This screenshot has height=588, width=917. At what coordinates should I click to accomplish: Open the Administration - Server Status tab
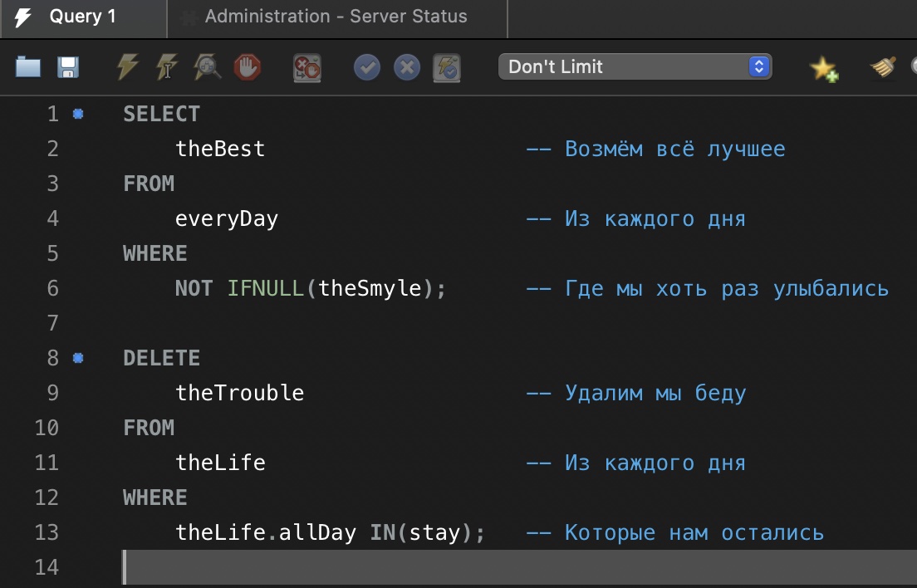click(x=336, y=17)
